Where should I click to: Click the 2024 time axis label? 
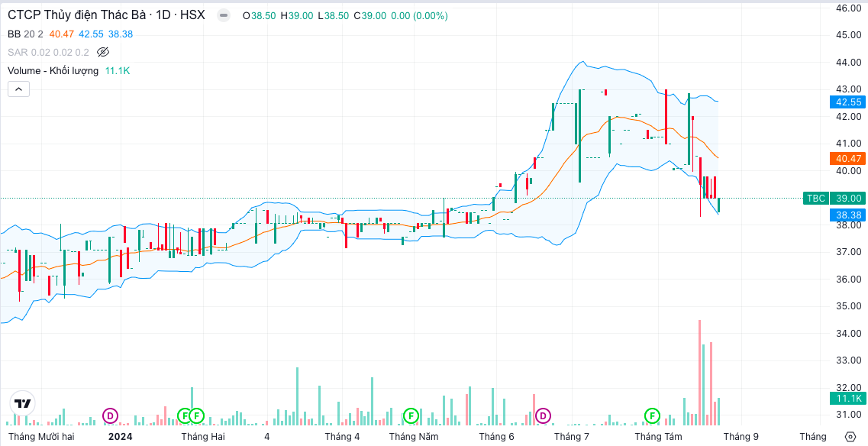point(120,437)
